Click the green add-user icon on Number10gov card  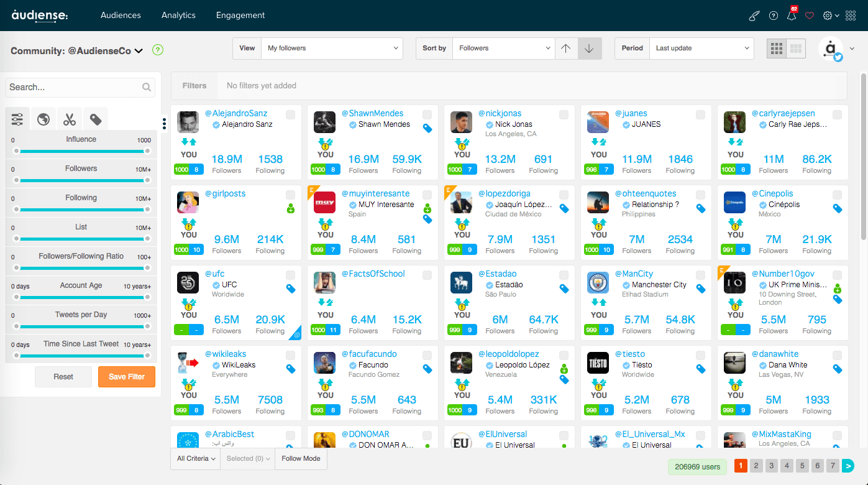[838, 289]
